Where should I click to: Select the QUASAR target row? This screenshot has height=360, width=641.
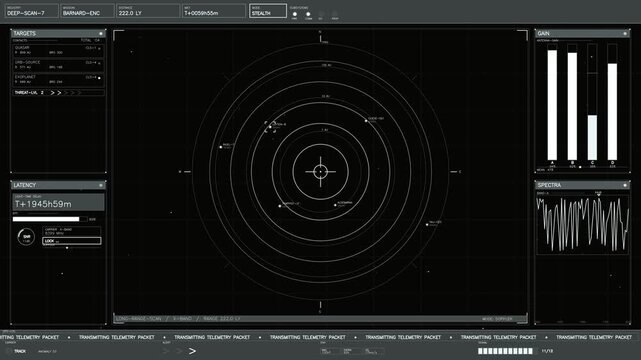click(58, 50)
